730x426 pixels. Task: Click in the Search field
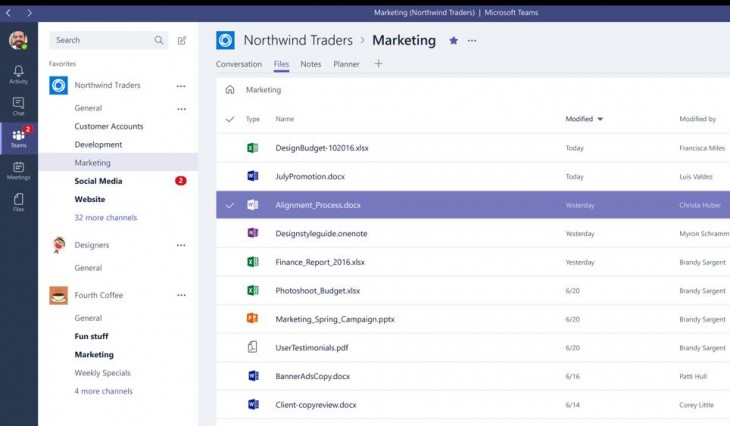tap(108, 40)
